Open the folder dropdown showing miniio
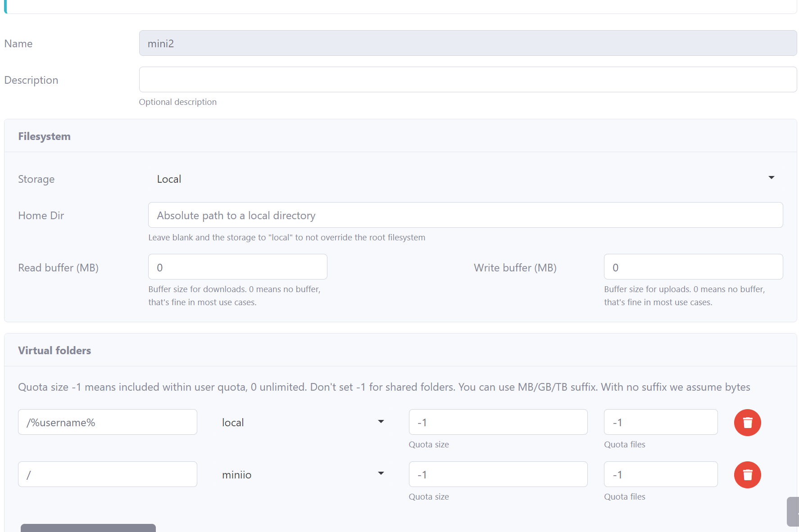Screen dimensions: 799x532 tap(303, 474)
